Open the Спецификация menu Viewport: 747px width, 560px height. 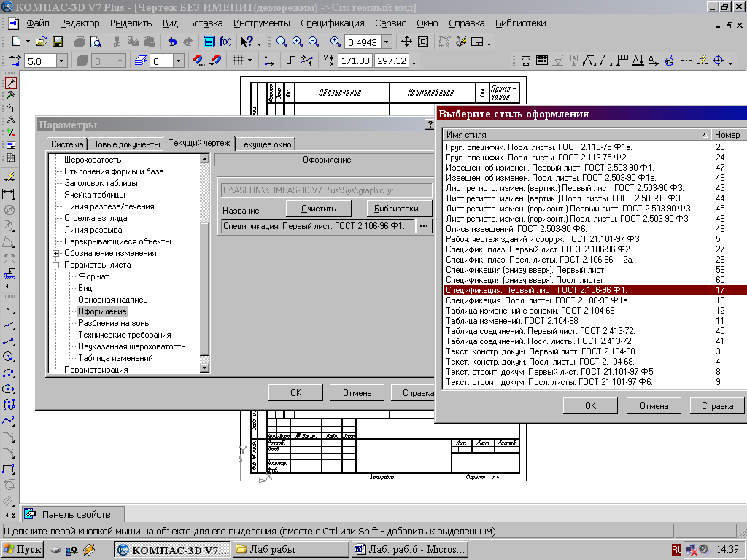pyautogui.click(x=333, y=23)
